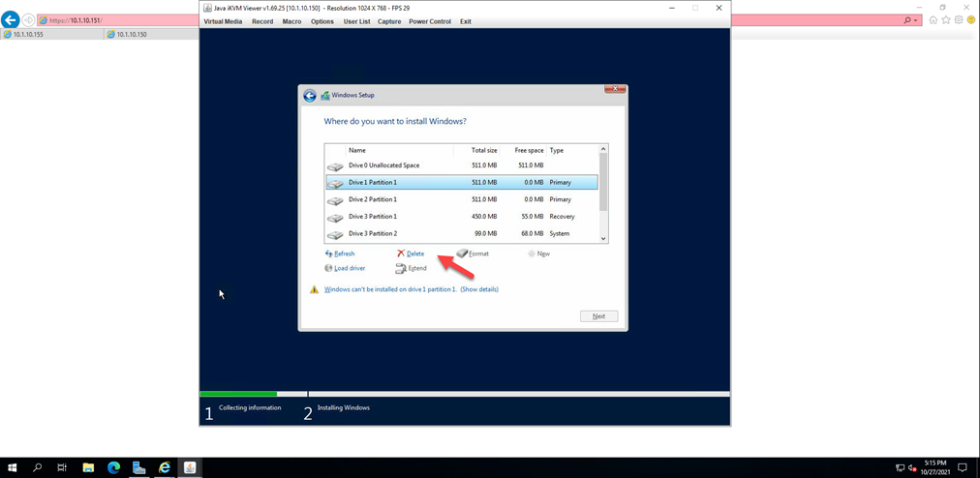980x478 pixels.
Task: Open Task View on the taskbar
Action: click(x=62, y=467)
